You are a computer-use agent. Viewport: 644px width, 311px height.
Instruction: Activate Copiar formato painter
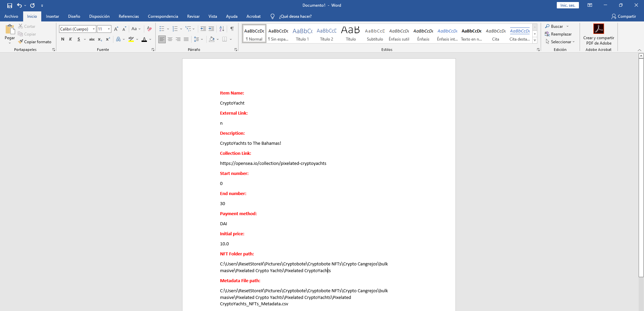click(35, 42)
